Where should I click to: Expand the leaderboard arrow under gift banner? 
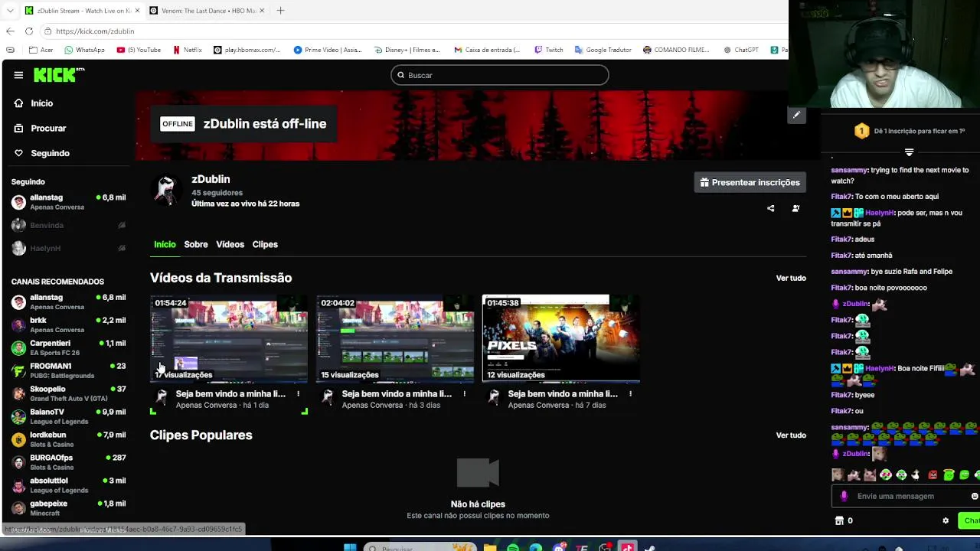click(909, 152)
